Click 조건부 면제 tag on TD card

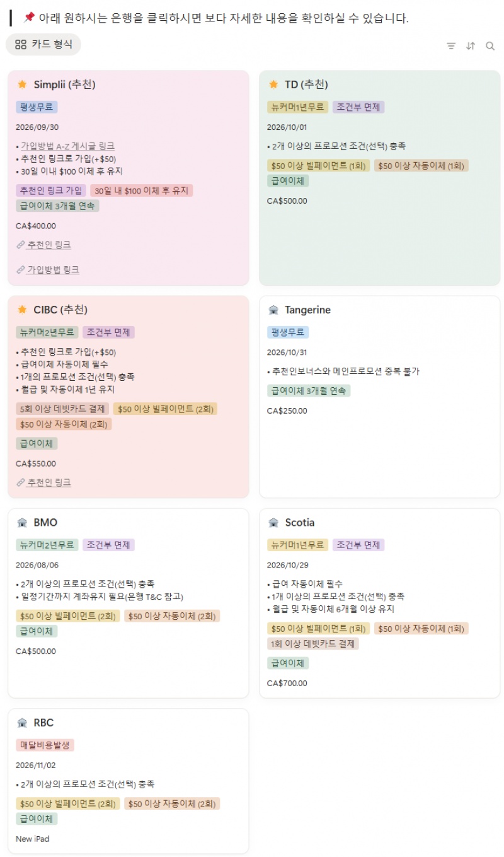(x=358, y=107)
